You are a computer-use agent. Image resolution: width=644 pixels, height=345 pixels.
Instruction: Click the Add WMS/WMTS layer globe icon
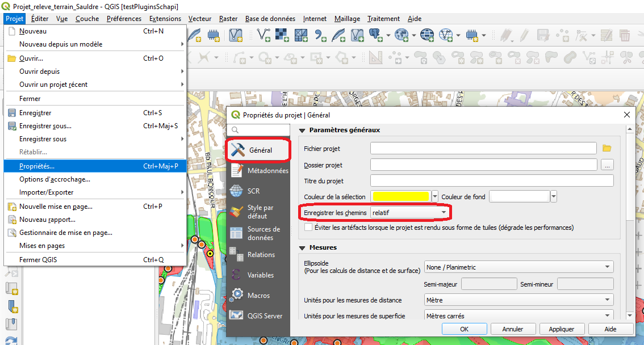(402, 35)
